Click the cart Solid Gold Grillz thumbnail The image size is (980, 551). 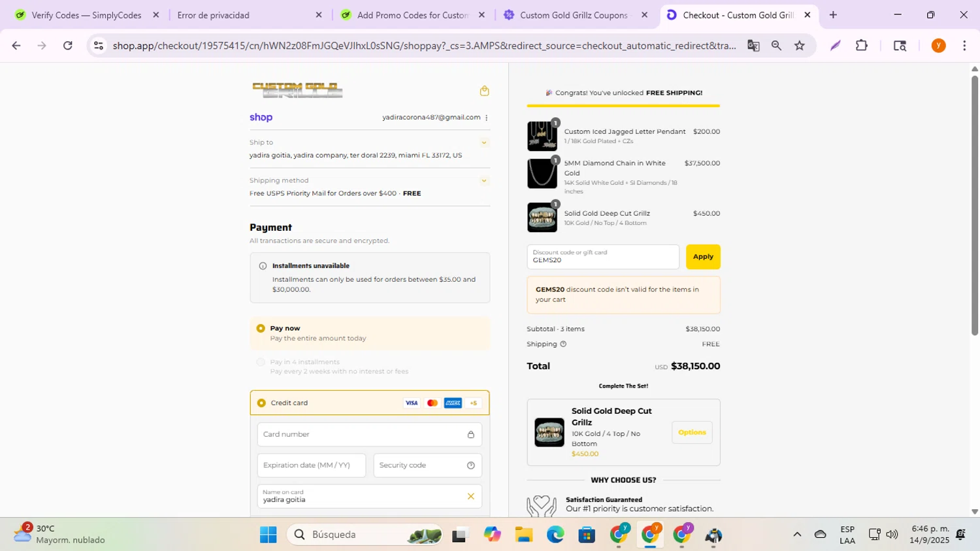[x=542, y=218]
